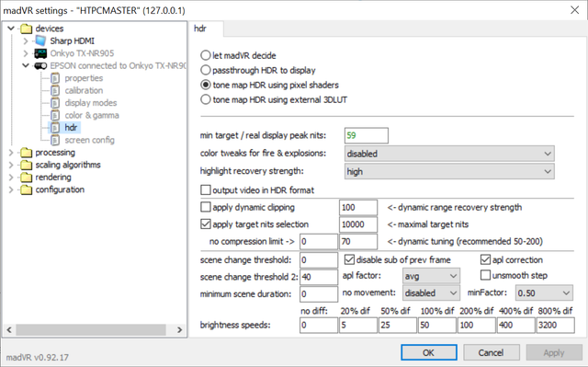Click the display modes page icon

click(55, 103)
